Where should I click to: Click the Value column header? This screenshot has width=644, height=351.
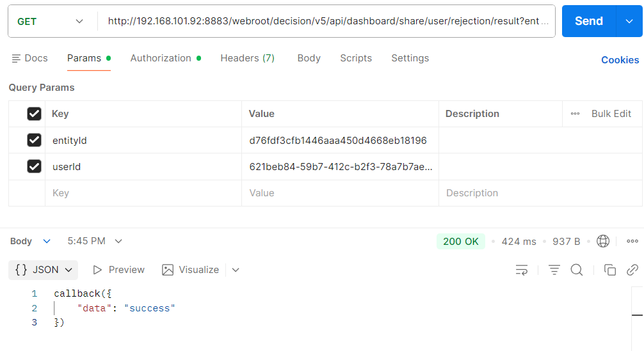(x=261, y=114)
